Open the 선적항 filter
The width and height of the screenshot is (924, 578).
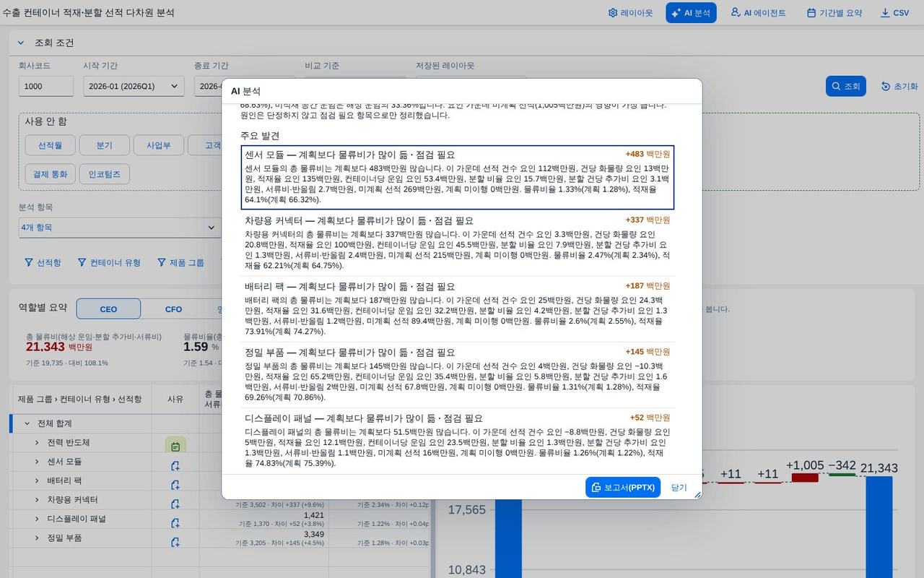coord(43,262)
